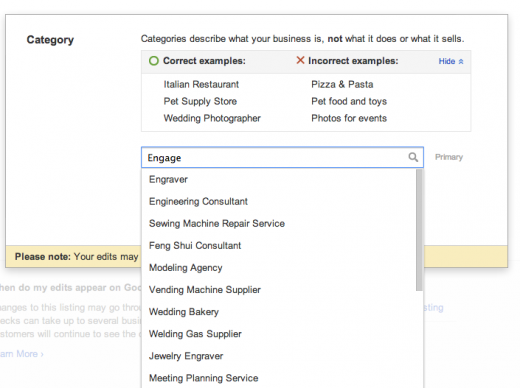The width and height of the screenshot is (520, 388).
Task: Click the Hide chevron arrows icon
Action: click(x=461, y=62)
